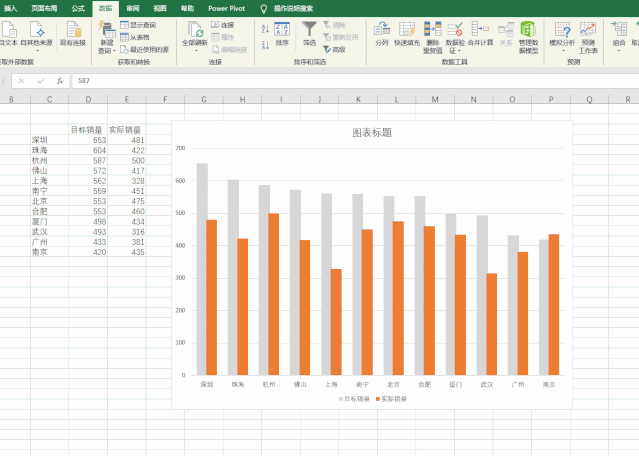Open the Power Pivot tab
639x456 pixels.
tap(226, 7)
